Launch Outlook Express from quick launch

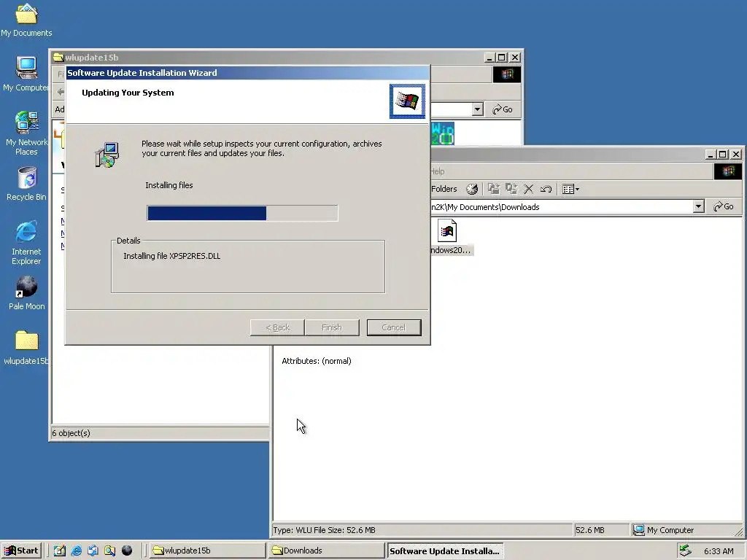coord(93,551)
